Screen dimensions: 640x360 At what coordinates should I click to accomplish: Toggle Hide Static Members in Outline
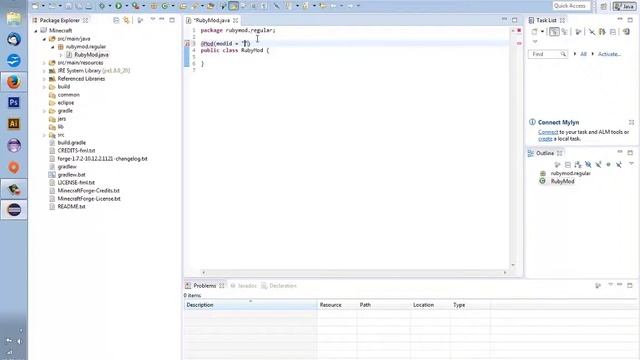pos(598,164)
